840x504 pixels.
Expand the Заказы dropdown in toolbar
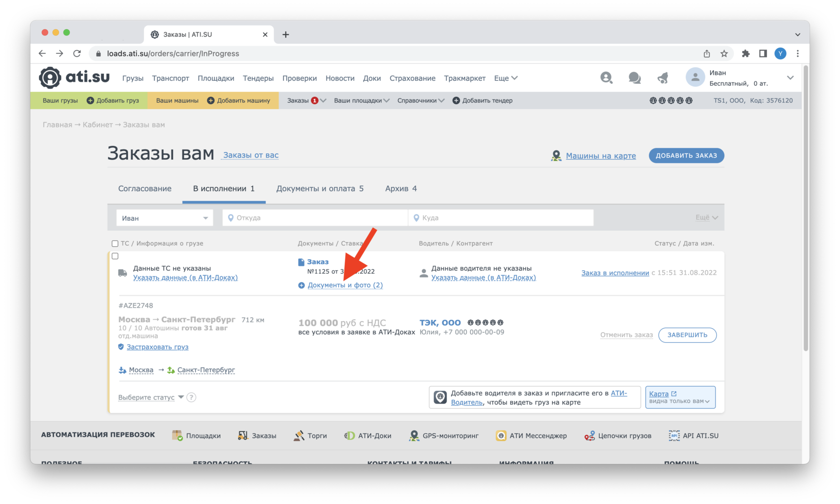pyautogui.click(x=306, y=100)
